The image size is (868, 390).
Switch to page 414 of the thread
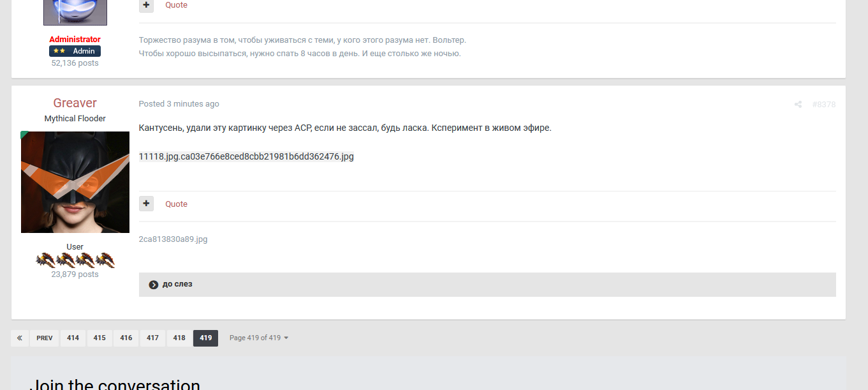pyautogui.click(x=73, y=338)
